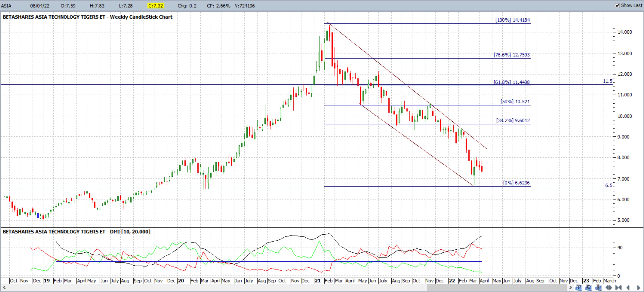Click the highlighted close price C:7.32
644x292 pixels.
click(156, 6)
